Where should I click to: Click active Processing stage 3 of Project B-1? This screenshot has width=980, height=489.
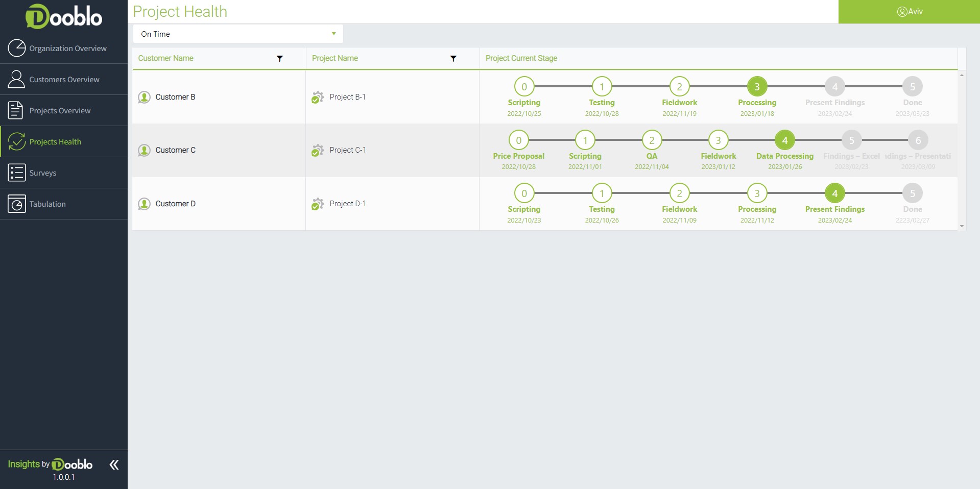click(x=757, y=87)
